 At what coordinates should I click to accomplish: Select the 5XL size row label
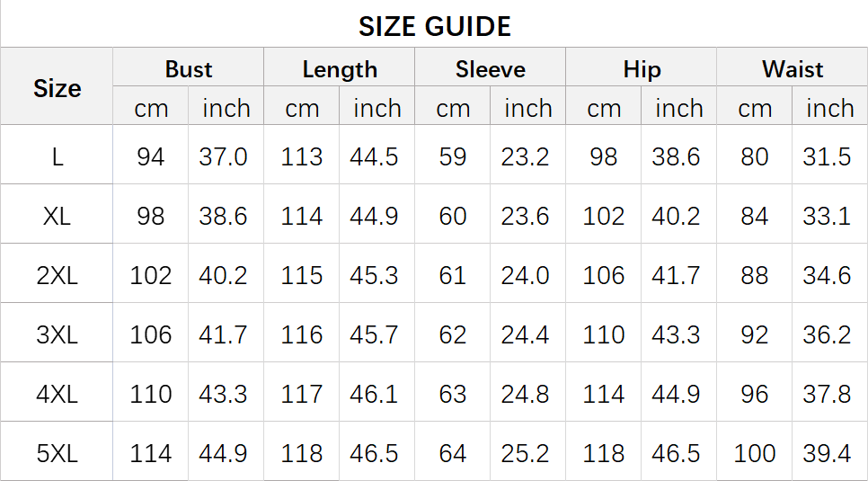tap(57, 453)
